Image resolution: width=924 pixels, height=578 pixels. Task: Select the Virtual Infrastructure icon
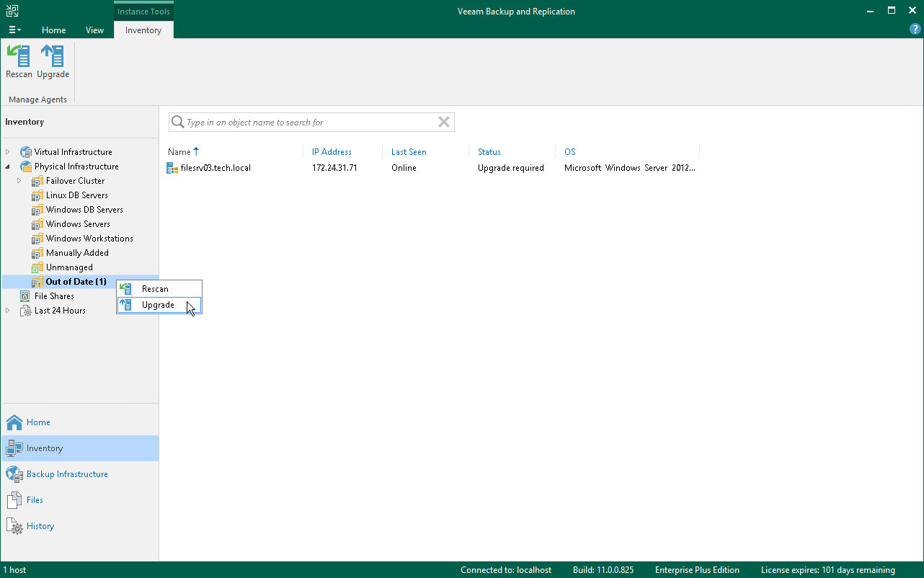coord(26,152)
